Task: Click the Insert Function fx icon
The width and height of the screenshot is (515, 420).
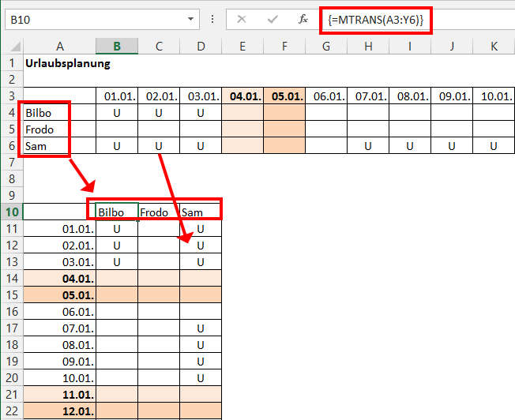Action: tap(303, 19)
